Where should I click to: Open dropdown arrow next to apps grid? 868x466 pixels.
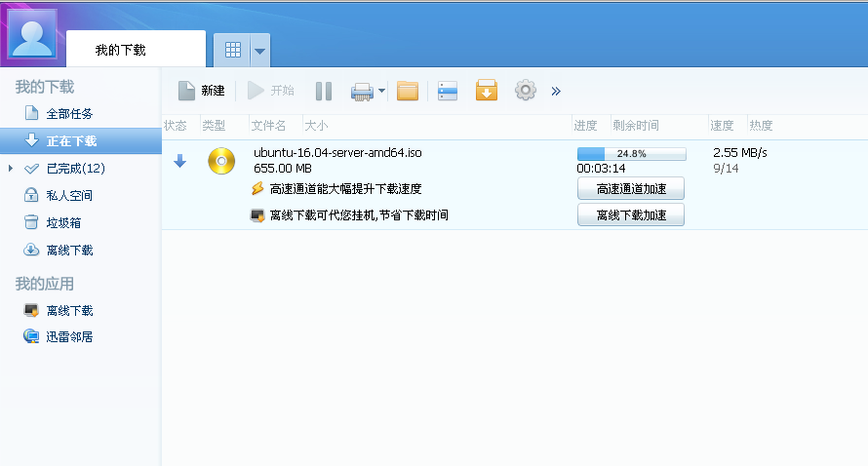pyautogui.click(x=259, y=50)
